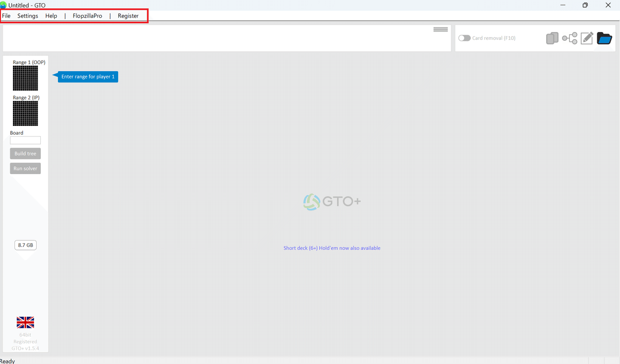Open the tree diagram icon
This screenshot has height=364, width=620.
[x=570, y=38]
